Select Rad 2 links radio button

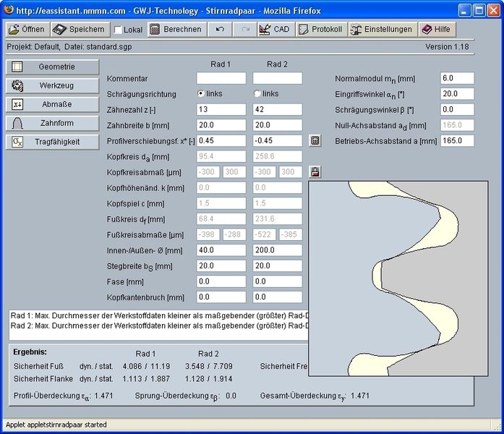(x=257, y=93)
